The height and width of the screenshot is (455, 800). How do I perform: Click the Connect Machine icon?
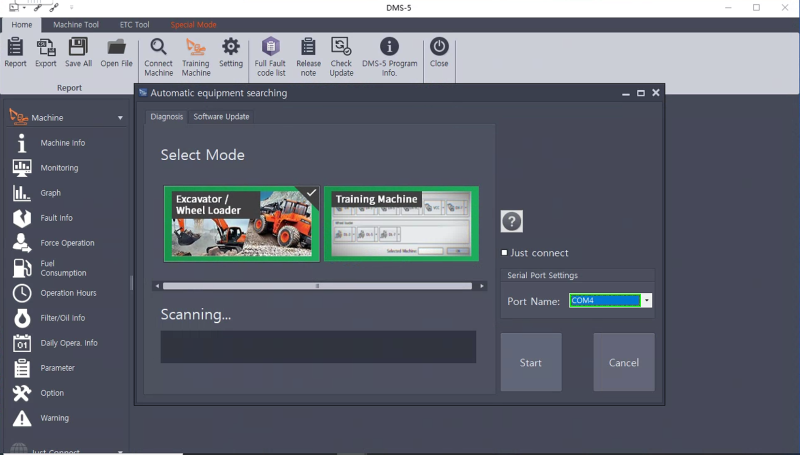[x=158, y=56]
